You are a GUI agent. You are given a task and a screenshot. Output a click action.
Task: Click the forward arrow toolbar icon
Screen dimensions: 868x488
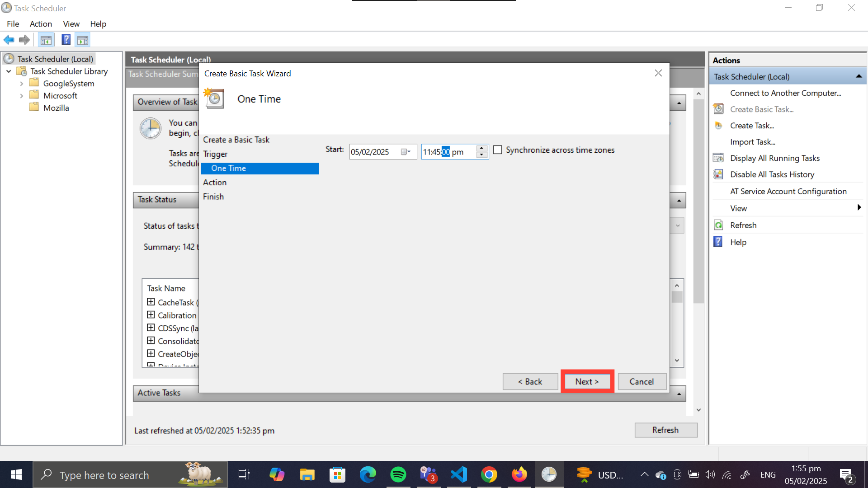point(24,40)
